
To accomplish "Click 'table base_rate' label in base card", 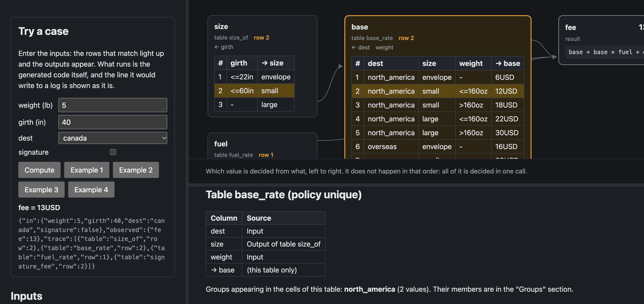I will tap(372, 38).
